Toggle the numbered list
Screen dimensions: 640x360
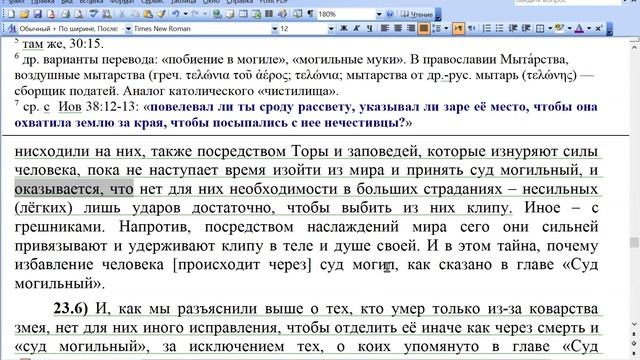pos(487,29)
